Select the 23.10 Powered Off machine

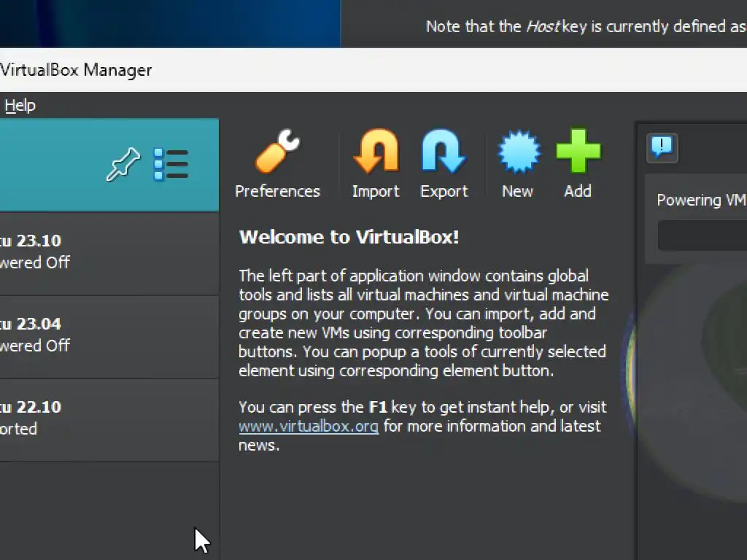(x=109, y=254)
